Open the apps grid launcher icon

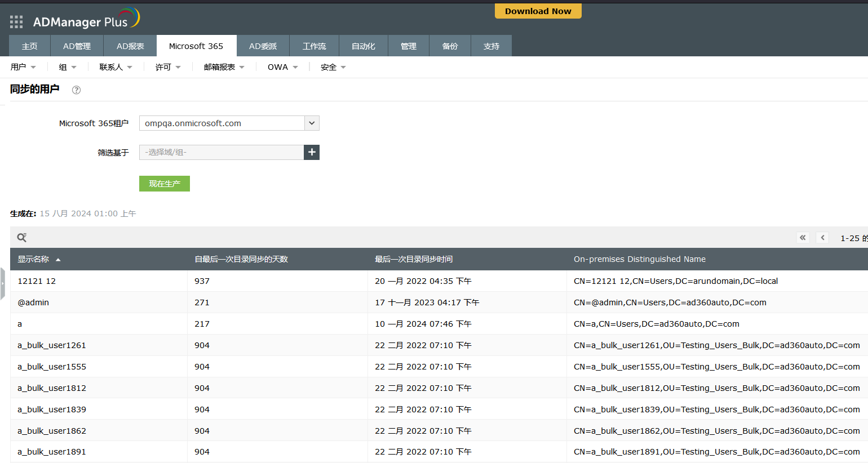(16, 22)
